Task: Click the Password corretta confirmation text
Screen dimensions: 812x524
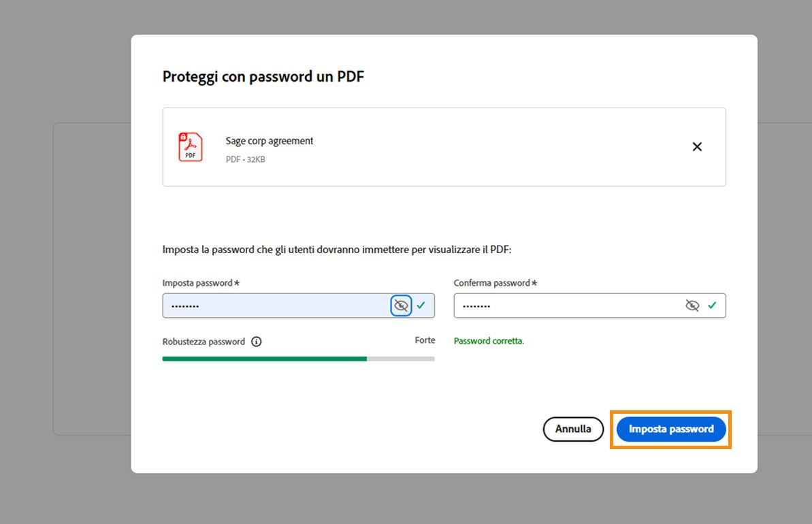Action: coord(489,340)
